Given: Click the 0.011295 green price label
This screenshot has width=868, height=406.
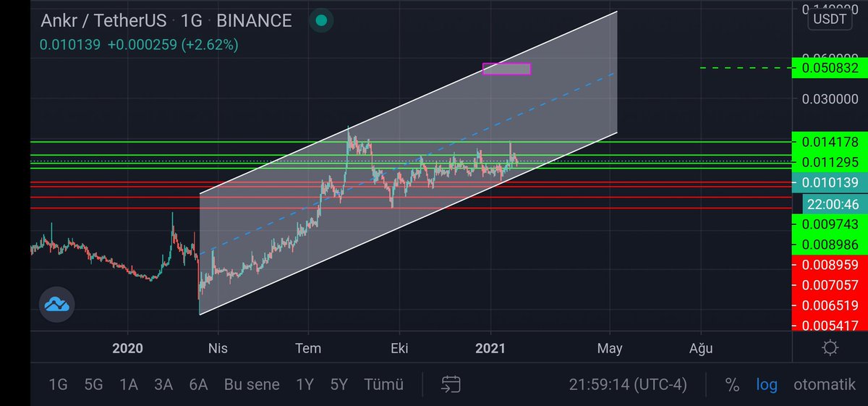Looking at the screenshot, I should point(829,161).
